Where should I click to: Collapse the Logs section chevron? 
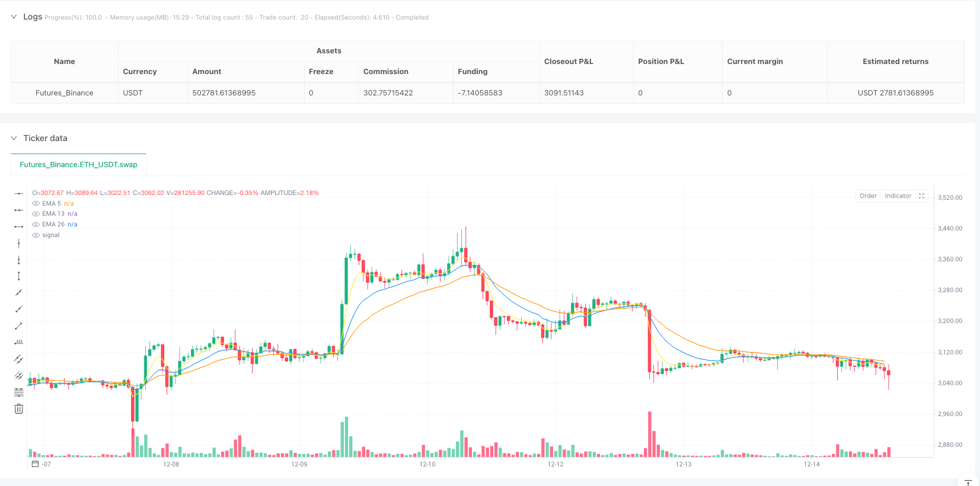coord(14,17)
